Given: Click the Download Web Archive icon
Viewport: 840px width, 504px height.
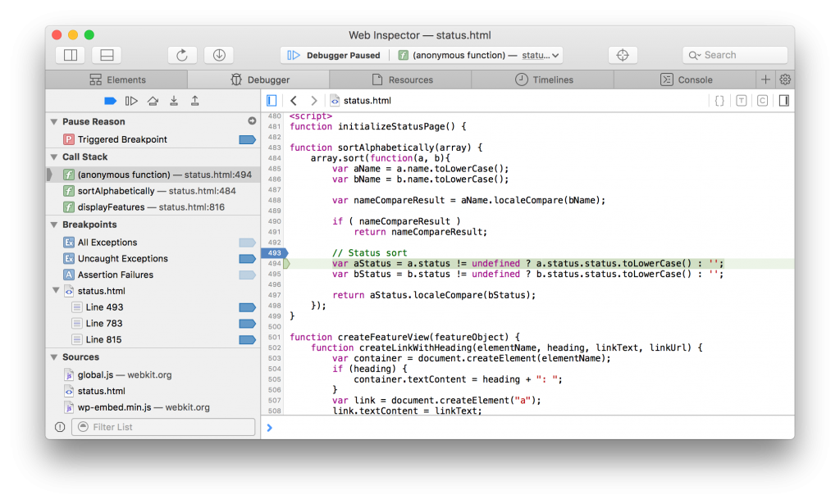Looking at the screenshot, I should [219, 55].
